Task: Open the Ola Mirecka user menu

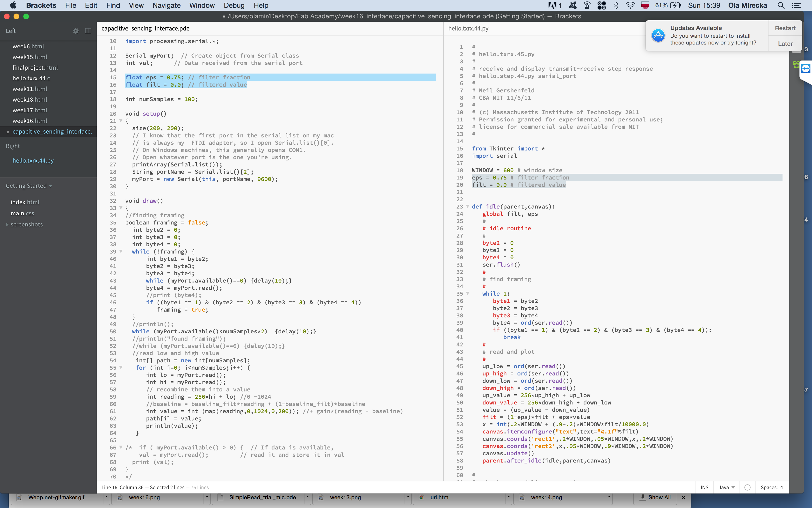Action: tap(747, 5)
